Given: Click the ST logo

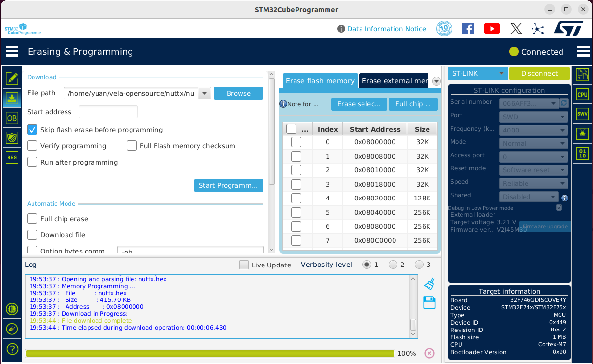Looking at the screenshot, I should click(568, 29).
